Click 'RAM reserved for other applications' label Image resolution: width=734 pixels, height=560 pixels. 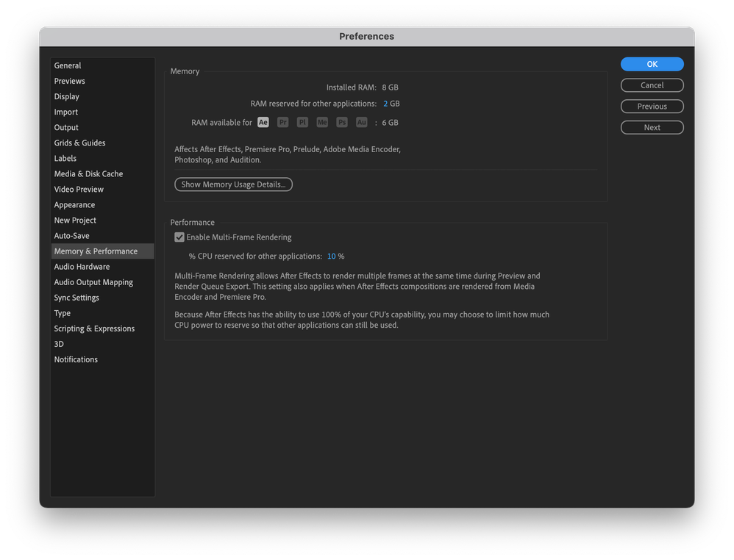313,104
